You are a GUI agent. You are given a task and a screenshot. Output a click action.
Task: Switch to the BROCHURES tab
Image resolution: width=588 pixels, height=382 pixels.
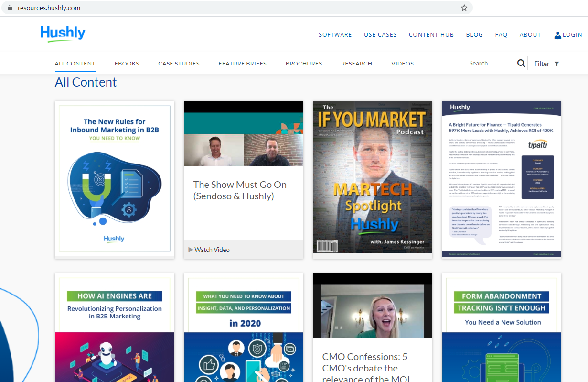pyautogui.click(x=304, y=64)
